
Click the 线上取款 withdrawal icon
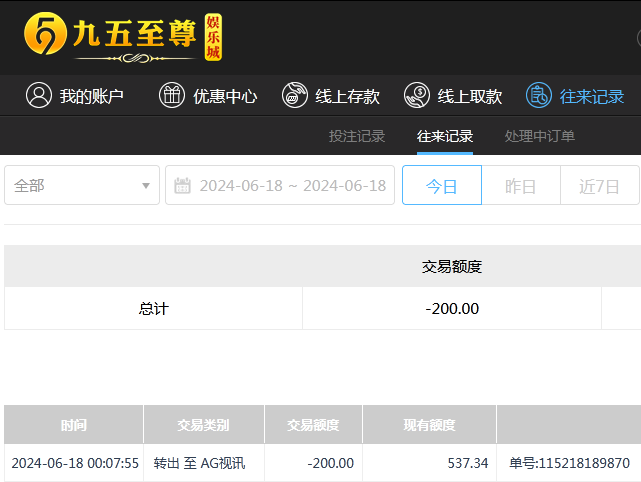[417, 95]
